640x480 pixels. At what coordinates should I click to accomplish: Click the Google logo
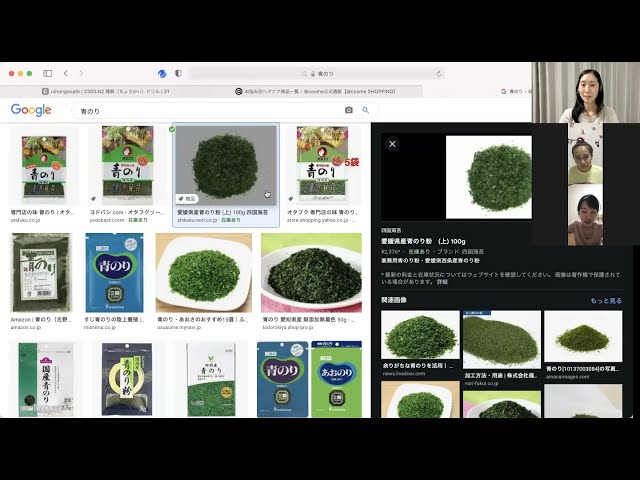click(31, 110)
